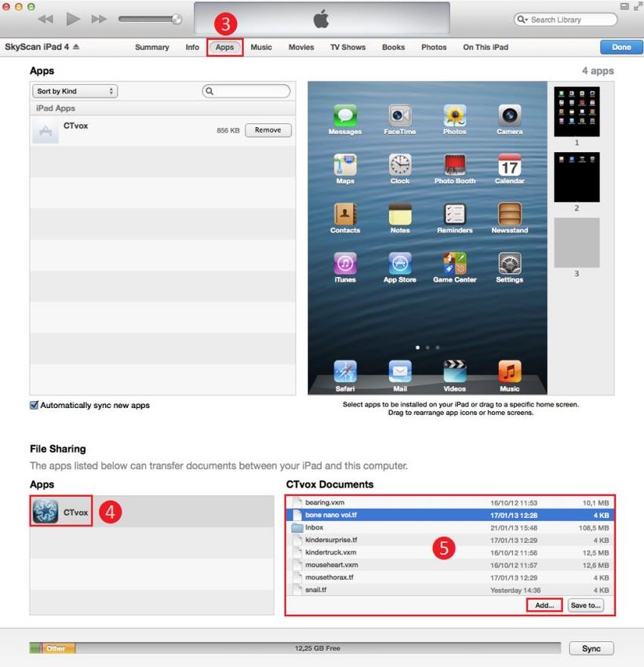Click the Newsstand app icon
This screenshot has width=644, height=667.
[510, 214]
